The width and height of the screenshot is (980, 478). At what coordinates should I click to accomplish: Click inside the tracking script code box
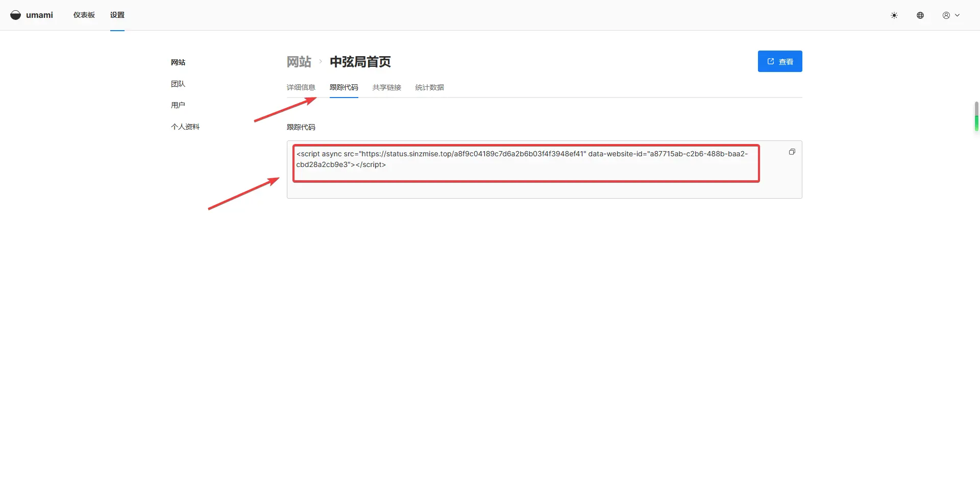[544, 170]
